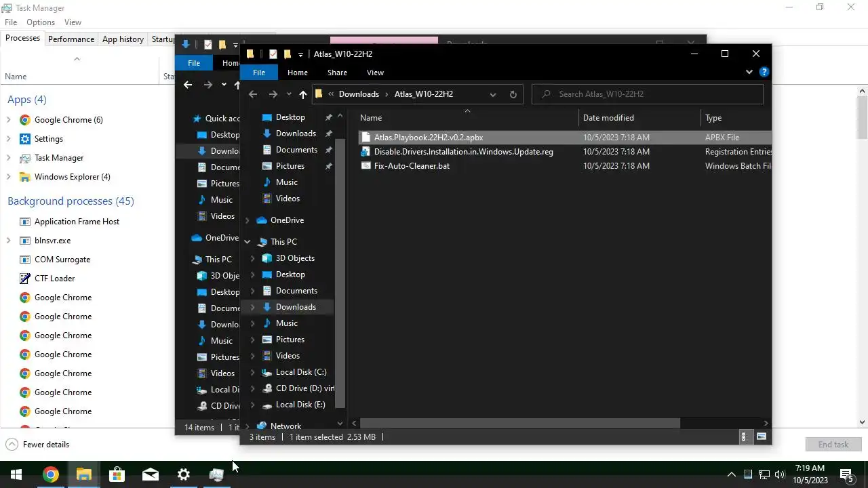Open the View menu in Task Manager
The width and height of the screenshot is (868, 488).
73,22
